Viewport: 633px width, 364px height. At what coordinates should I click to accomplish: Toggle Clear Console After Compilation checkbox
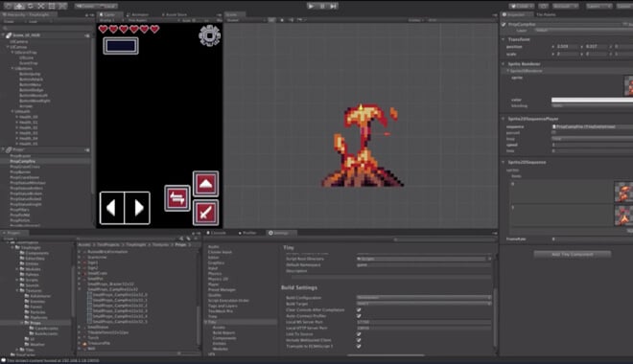[359, 310]
